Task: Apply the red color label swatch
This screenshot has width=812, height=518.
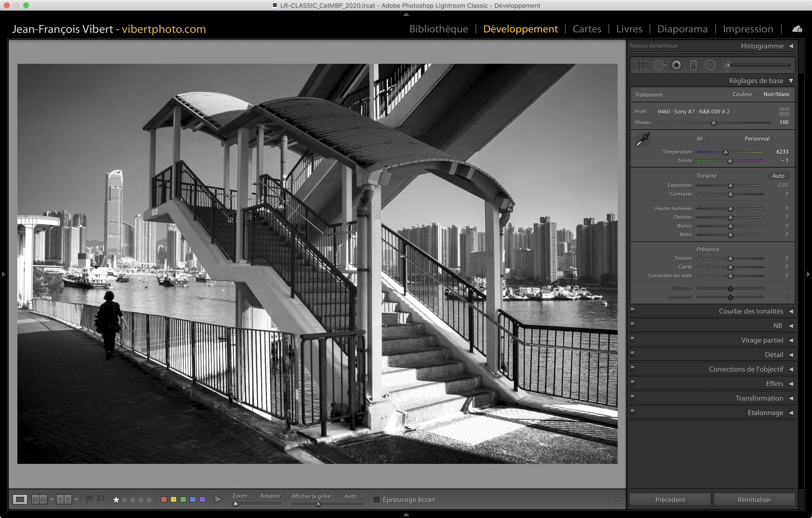Action: pos(164,499)
